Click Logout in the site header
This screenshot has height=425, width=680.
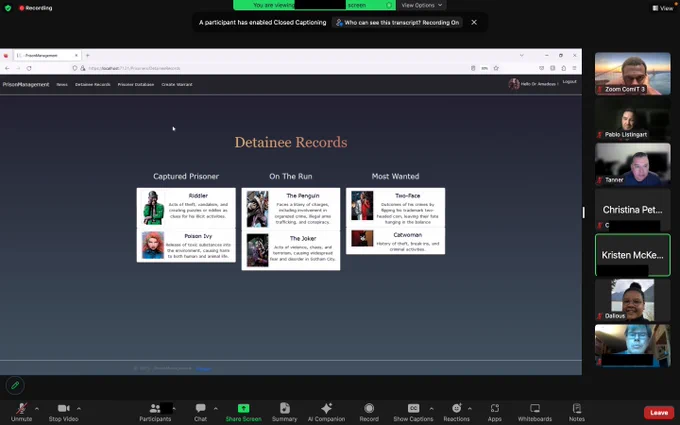pos(569,82)
